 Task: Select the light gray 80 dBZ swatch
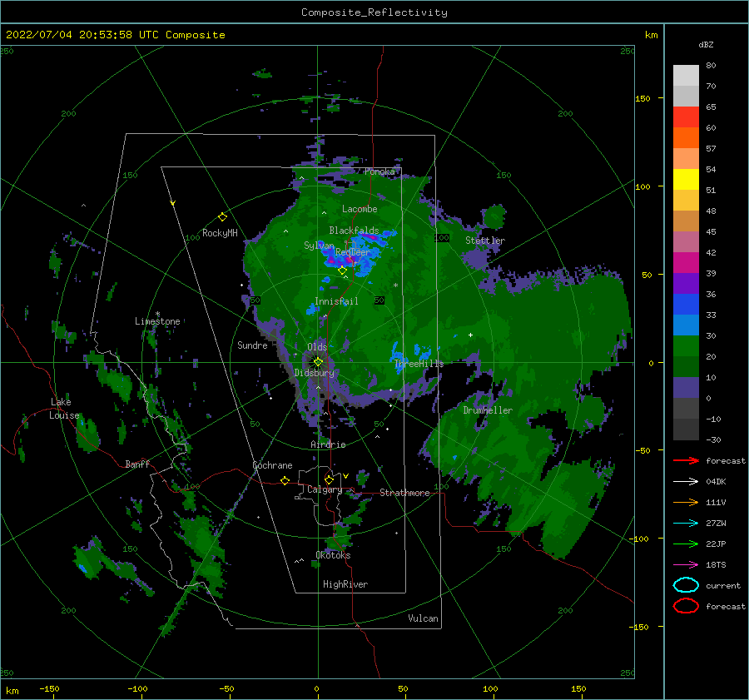pos(686,76)
